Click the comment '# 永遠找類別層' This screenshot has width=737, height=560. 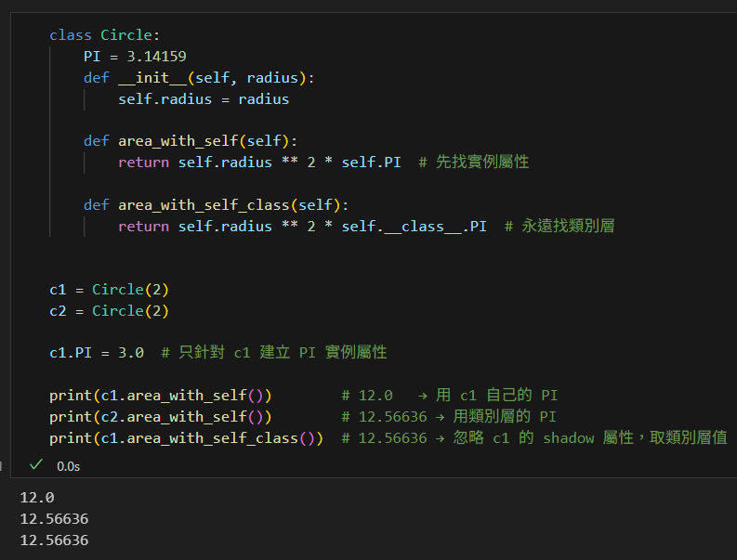(x=559, y=227)
